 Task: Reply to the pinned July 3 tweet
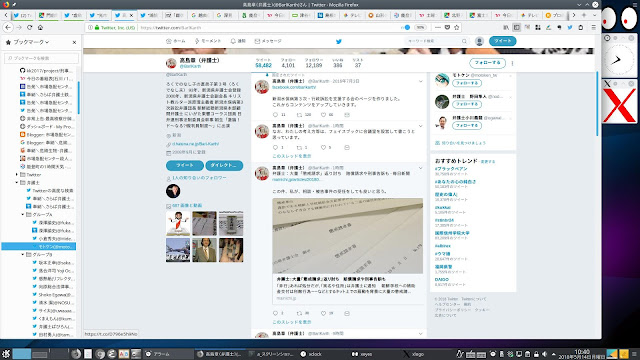pos(275,115)
